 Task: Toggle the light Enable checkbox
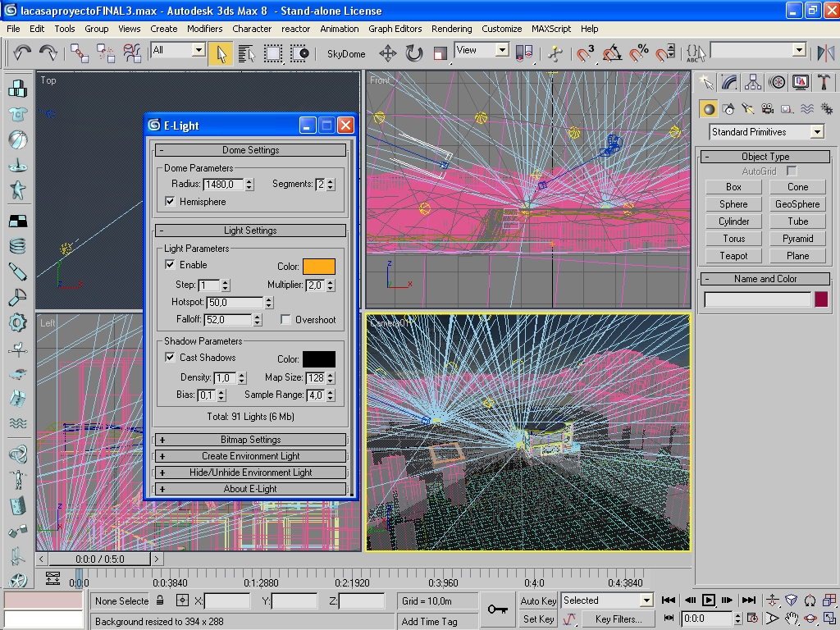pos(170,265)
